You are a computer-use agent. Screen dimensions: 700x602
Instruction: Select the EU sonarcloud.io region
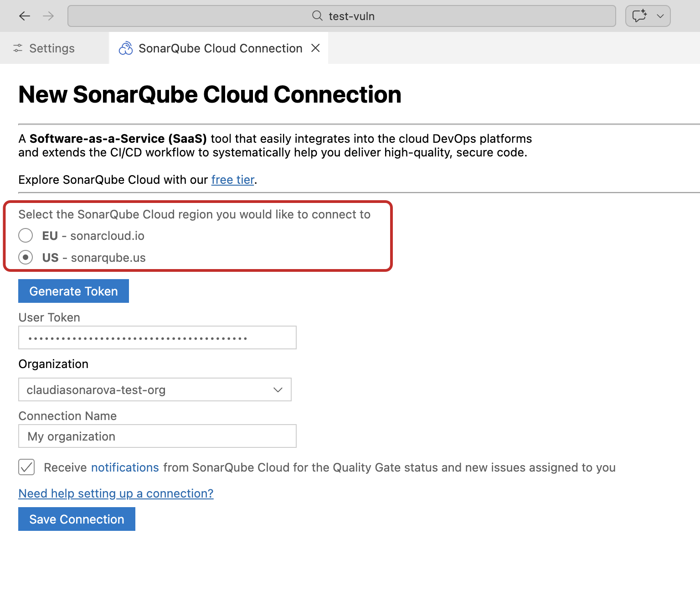(26, 235)
